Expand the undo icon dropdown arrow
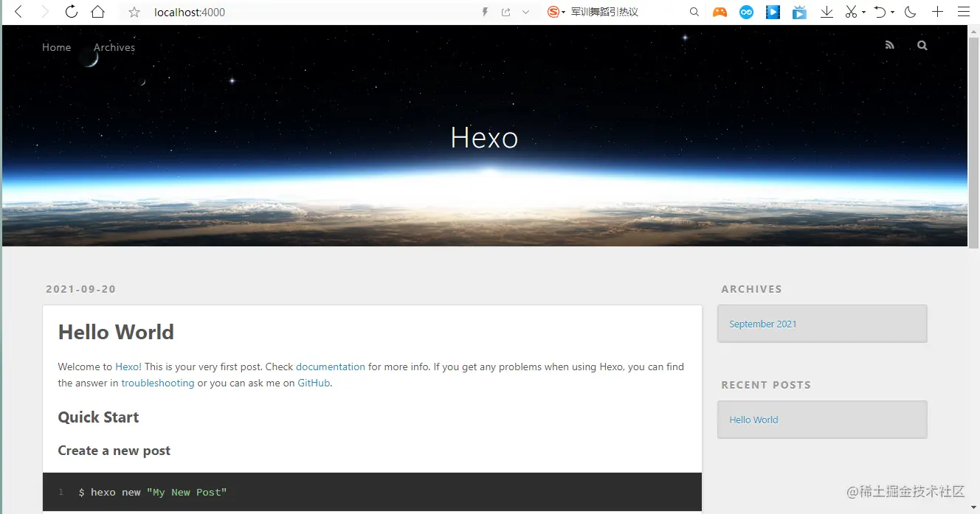980x514 pixels. pos(892,13)
